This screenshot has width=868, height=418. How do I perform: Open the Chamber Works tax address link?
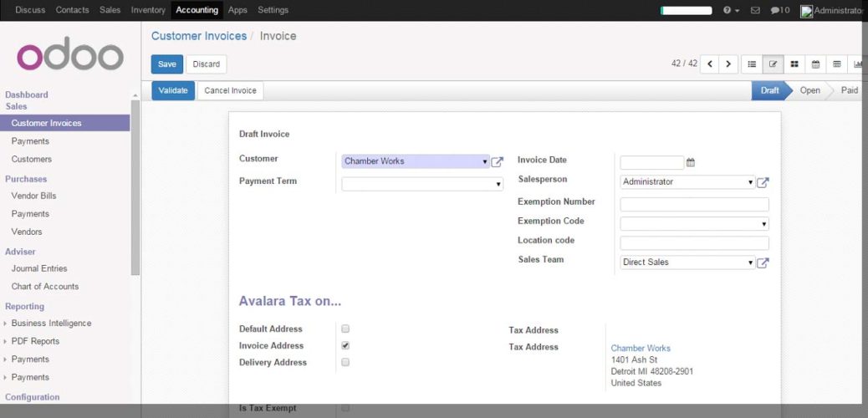pos(641,349)
